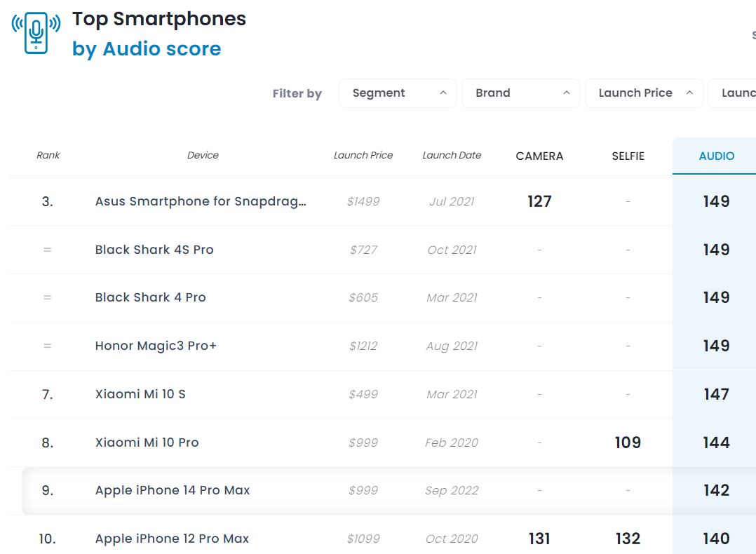Click the Launch Price chevron arrow
Screen dimensions: 756x554
coord(690,93)
